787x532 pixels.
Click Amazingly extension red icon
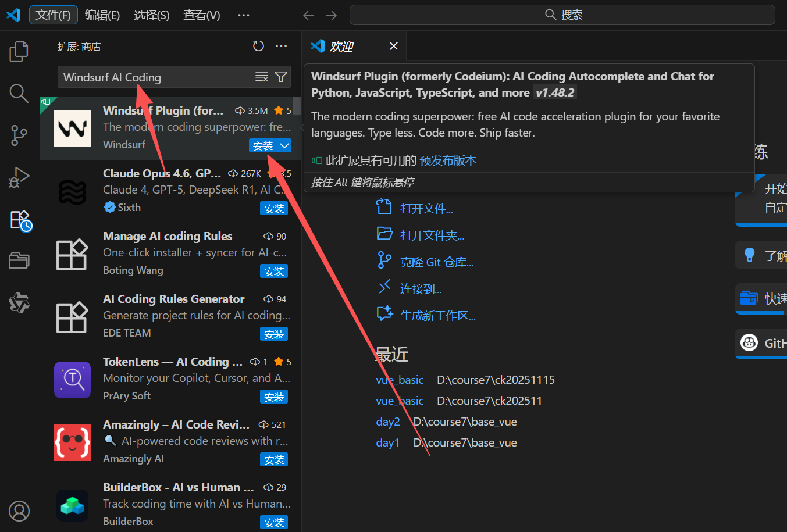click(72, 442)
